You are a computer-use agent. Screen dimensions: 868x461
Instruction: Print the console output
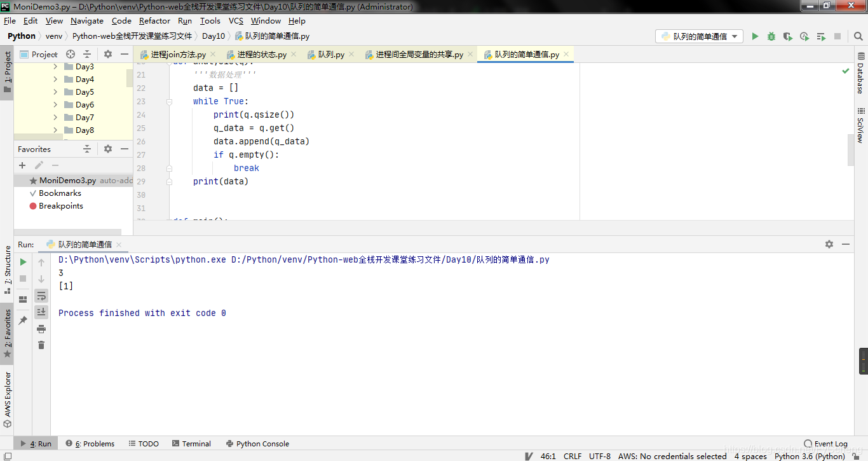click(x=41, y=329)
